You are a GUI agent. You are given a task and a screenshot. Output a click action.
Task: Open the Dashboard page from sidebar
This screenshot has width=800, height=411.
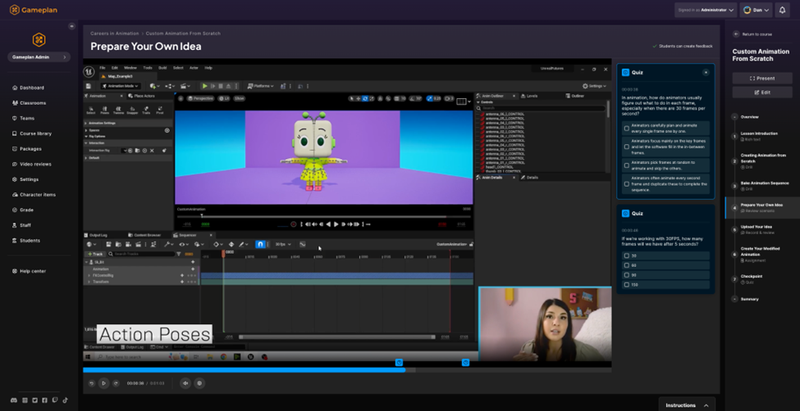point(29,88)
